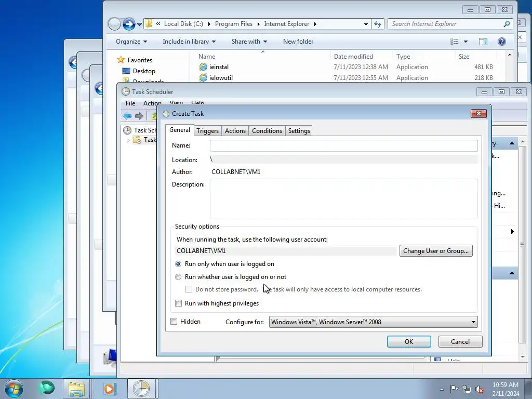Select ielowutil application file icon

tap(203, 78)
